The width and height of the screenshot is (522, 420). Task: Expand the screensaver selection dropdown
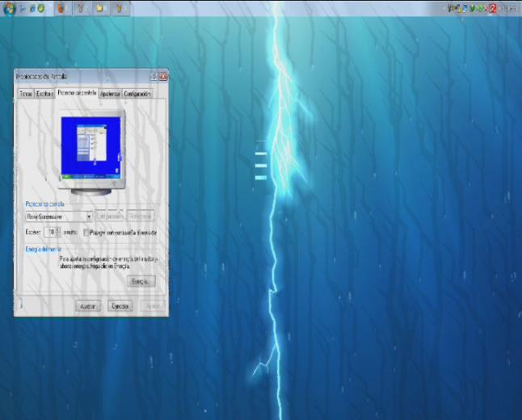89,216
